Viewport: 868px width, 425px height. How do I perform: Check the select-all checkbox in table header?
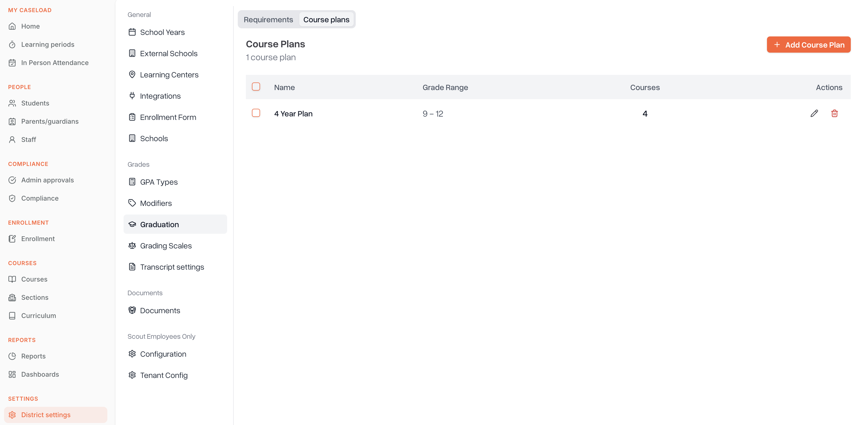click(256, 87)
